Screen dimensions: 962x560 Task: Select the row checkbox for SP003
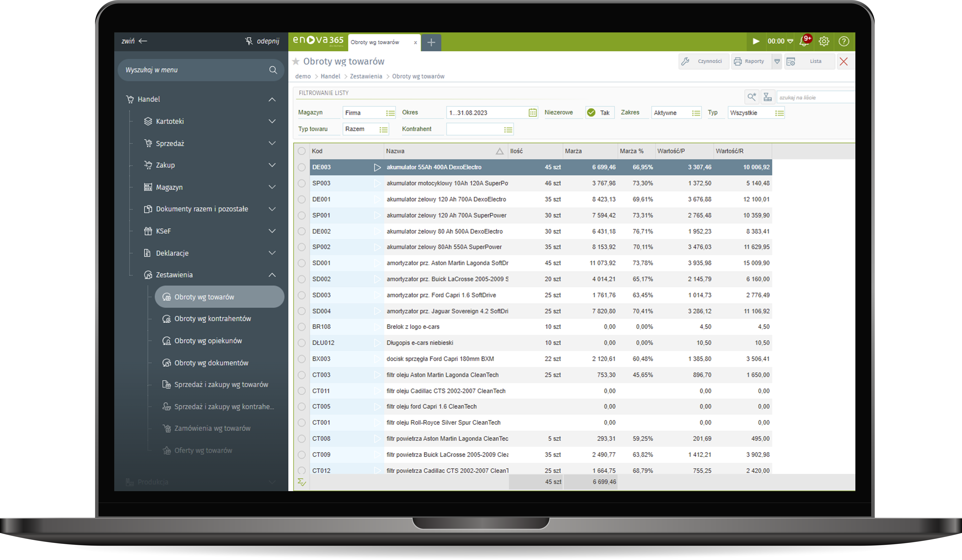click(x=302, y=183)
